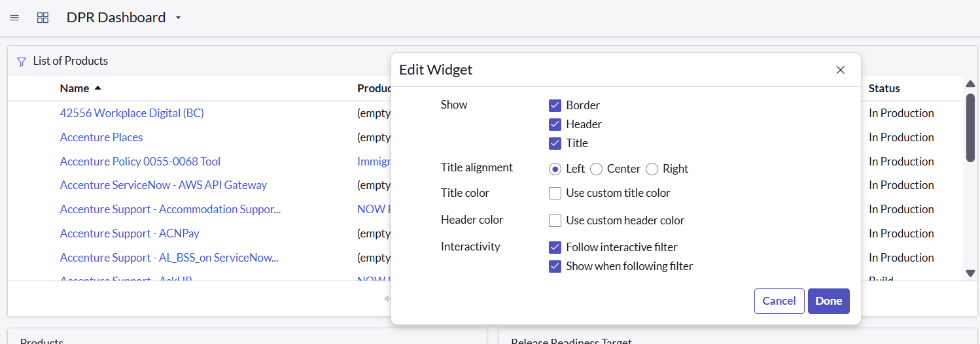Sort by the Name column header

75,88
